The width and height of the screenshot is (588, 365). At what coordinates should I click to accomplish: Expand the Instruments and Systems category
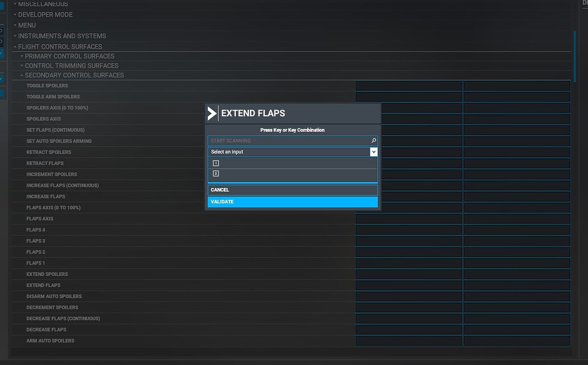point(62,36)
